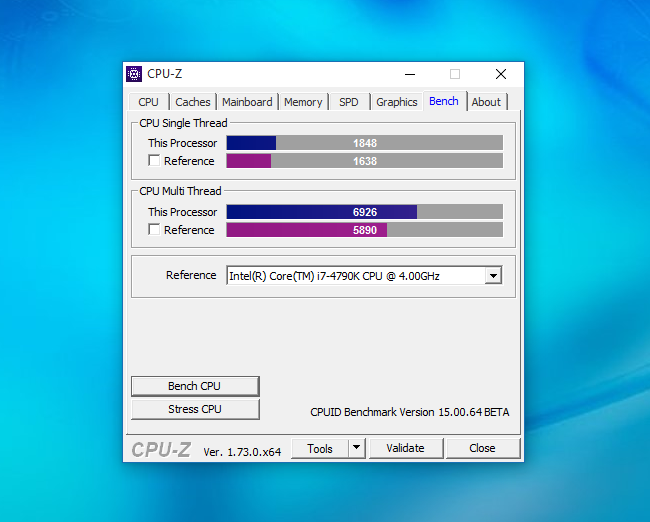
Task: Open the Caches tab
Action: pos(193,102)
